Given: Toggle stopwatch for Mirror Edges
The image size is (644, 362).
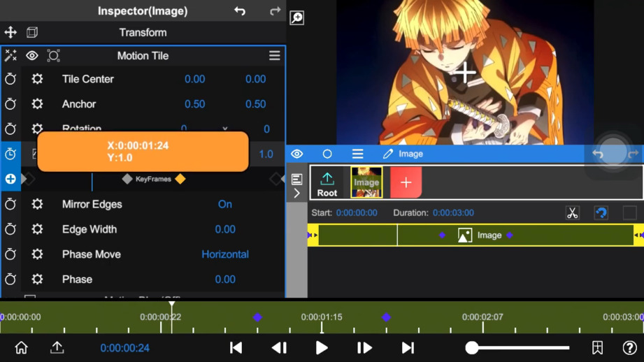Looking at the screenshot, I should (x=10, y=204).
